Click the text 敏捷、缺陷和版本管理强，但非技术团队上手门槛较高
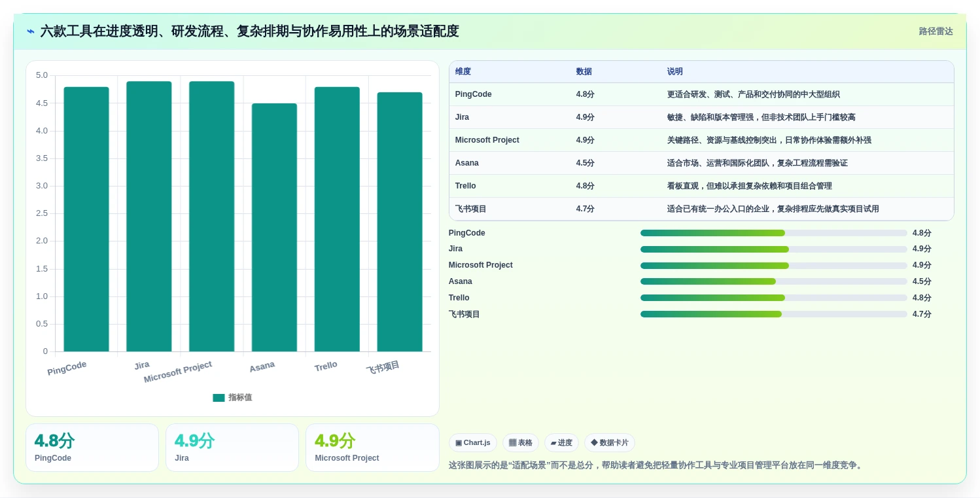980x498 pixels. 761,117
